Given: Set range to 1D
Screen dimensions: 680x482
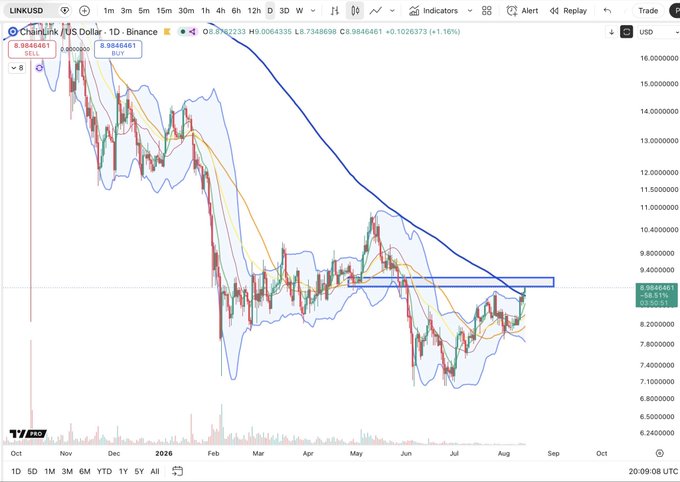Looking at the screenshot, I should [x=16, y=471].
